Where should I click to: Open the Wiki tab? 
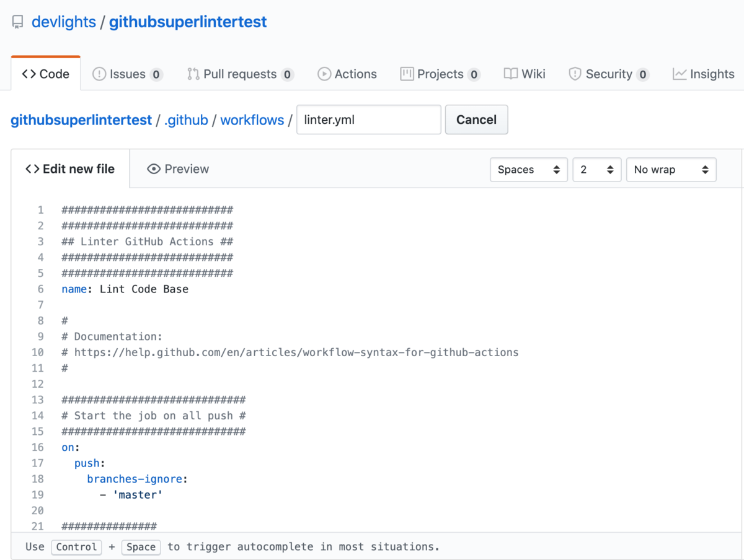pos(525,74)
